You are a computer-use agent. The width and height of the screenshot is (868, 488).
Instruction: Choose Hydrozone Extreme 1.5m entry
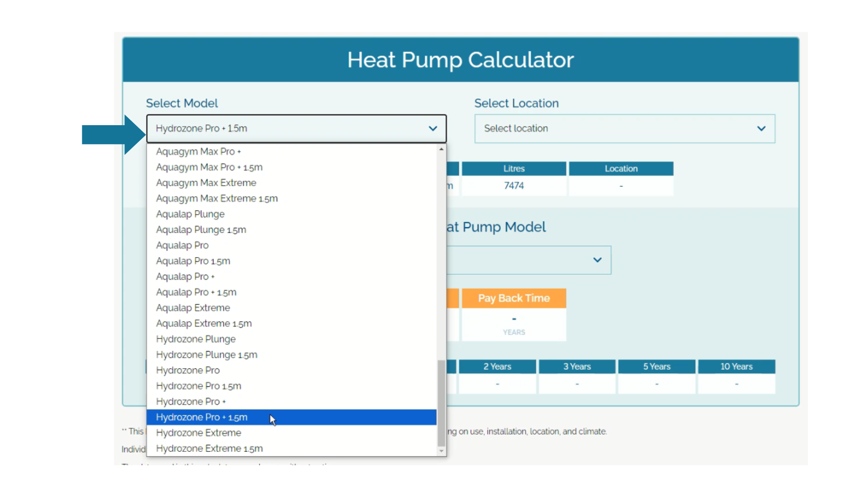[209, 448]
